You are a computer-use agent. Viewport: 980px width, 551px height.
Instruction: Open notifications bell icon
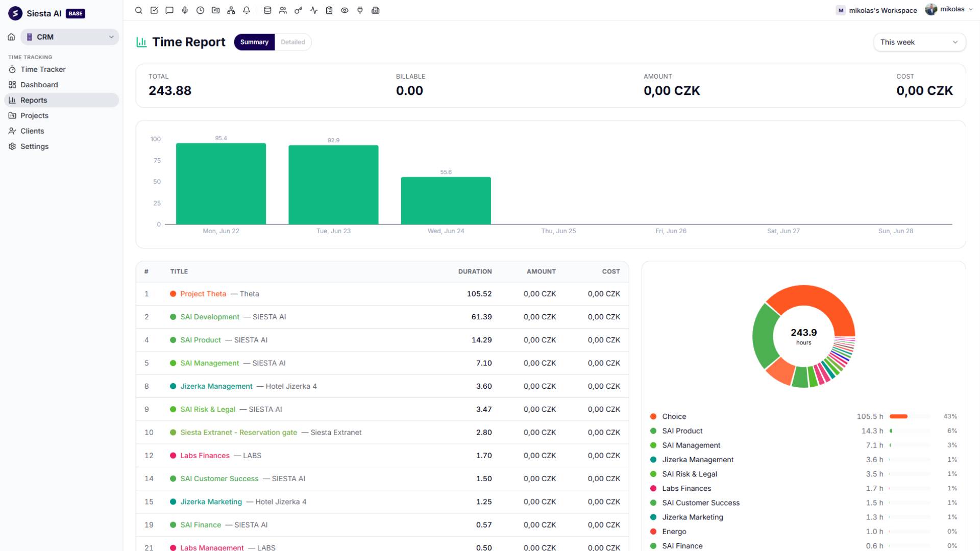(x=247, y=10)
